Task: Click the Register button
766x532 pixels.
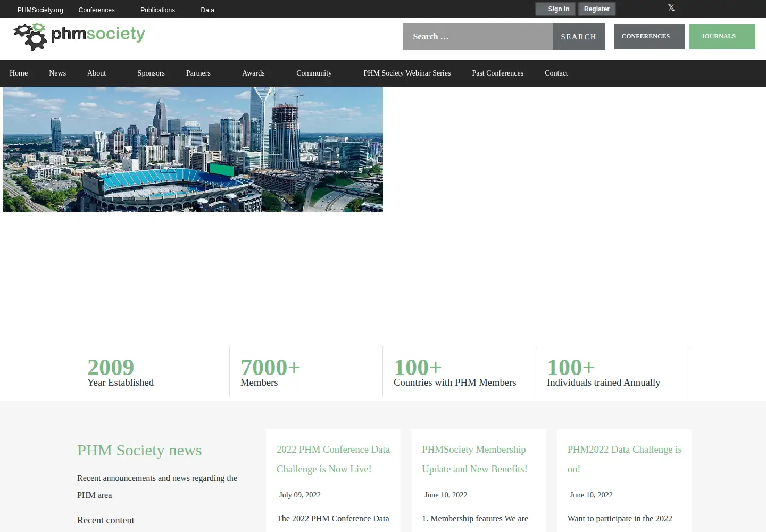Action: tap(596, 9)
